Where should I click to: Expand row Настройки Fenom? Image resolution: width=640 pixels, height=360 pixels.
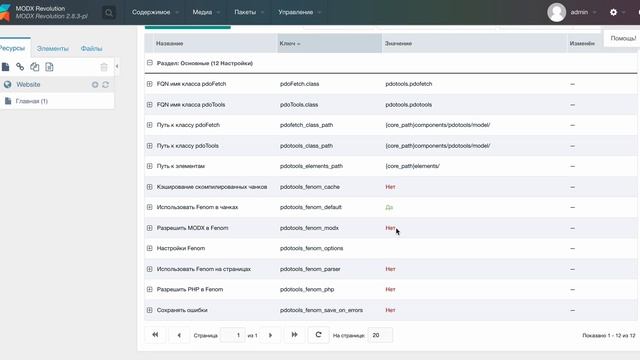click(x=149, y=248)
